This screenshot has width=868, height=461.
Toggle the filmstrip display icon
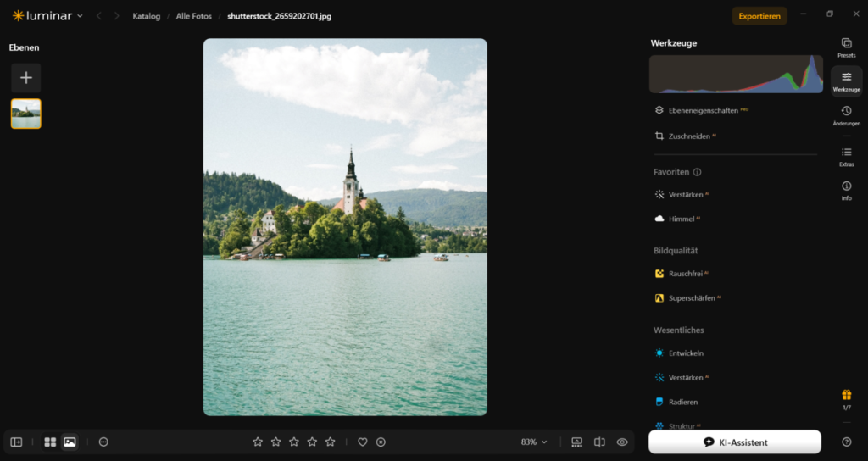tap(576, 442)
